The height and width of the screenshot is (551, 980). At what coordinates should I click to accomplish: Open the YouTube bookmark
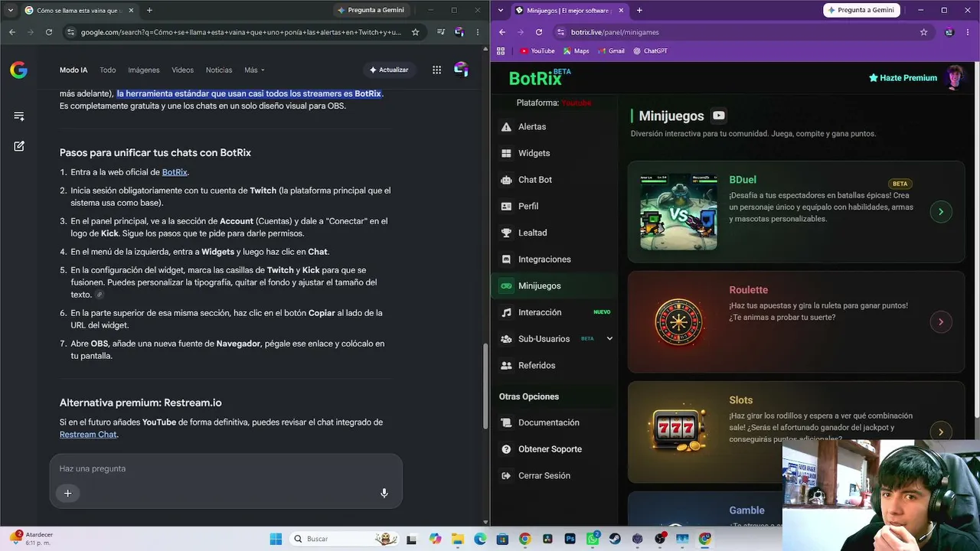click(x=537, y=51)
